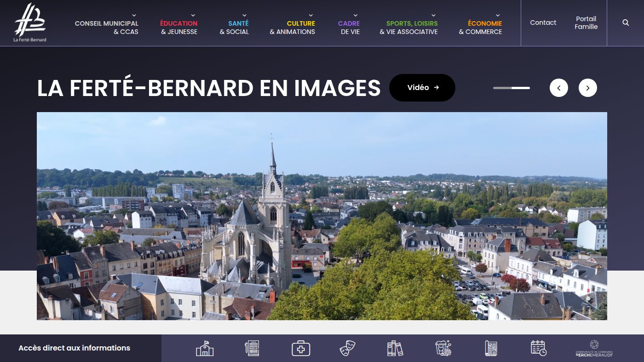Click the aerial town video image
This screenshot has height=362, width=644.
pos(322,216)
